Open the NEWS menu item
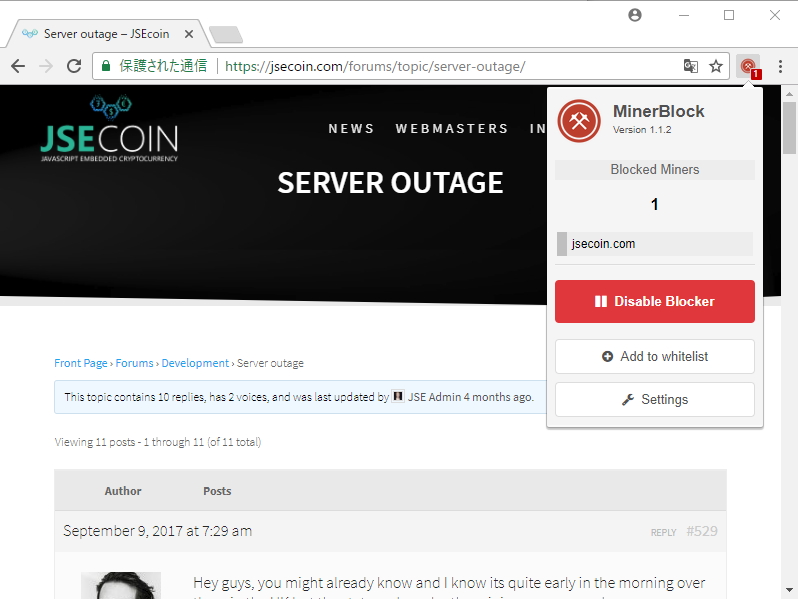Viewport: 798px width, 599px height. coord(351,129)
